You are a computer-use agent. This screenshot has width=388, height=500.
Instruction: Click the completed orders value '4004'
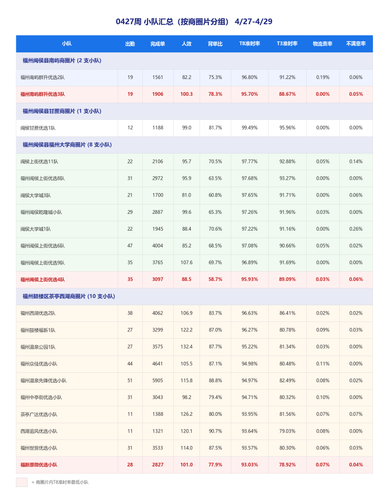(158, 246)
